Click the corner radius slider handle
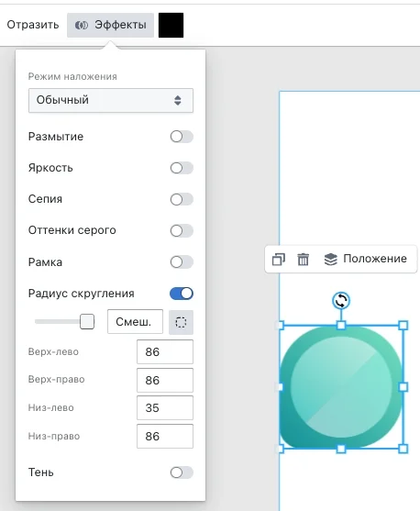Viewport: 420px width, 511px height. (x=87, y=322)
